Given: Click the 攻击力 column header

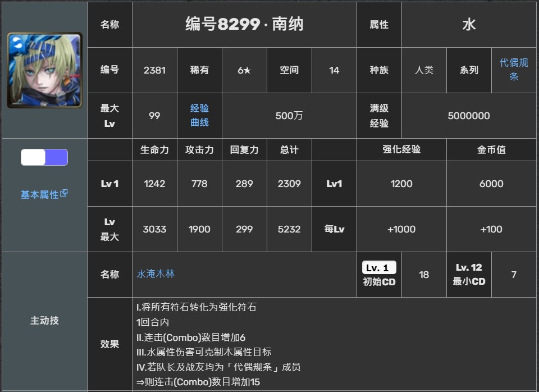Looking at the screenshot, I should [199, 150].
